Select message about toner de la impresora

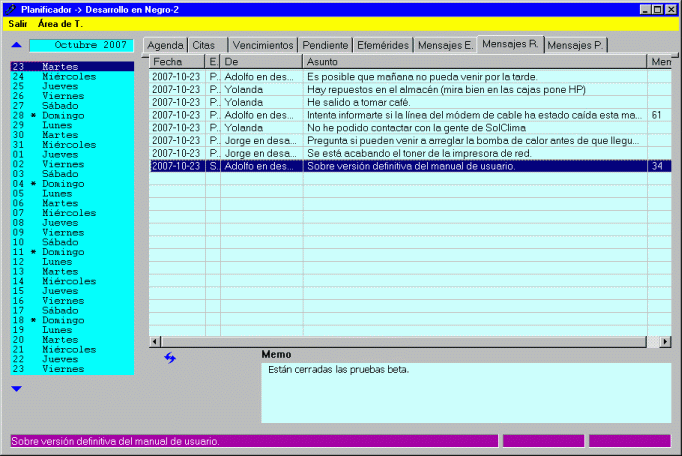pos(420,153)
